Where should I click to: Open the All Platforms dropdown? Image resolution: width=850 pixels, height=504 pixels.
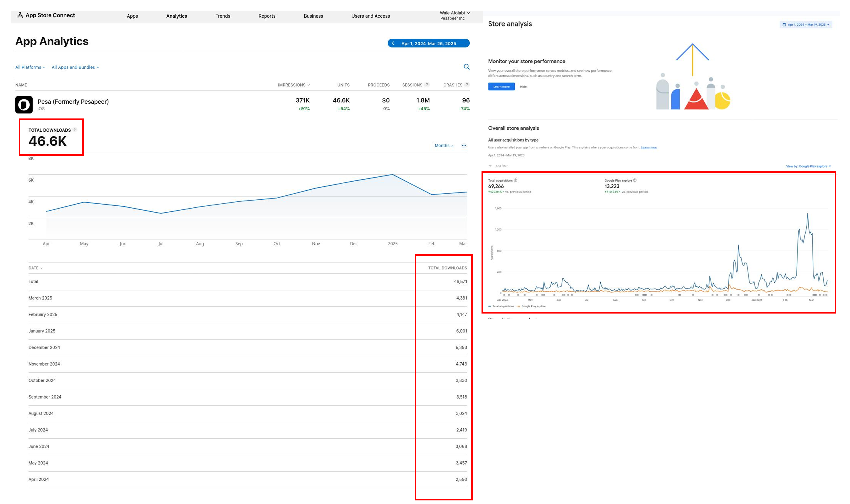(x=30, y=67)
